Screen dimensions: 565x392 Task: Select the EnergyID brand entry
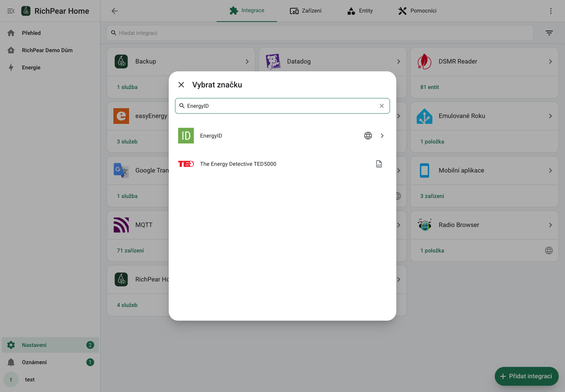click(x=282, y=136)
